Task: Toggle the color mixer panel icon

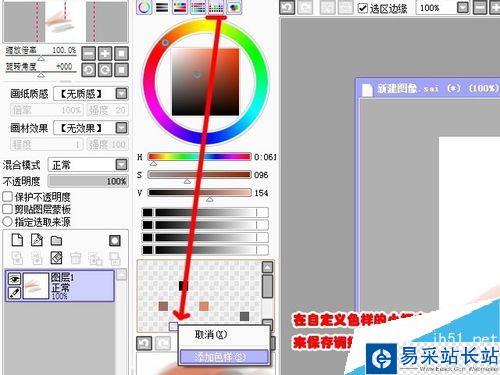Action: pyautogui.click(x=198, y=7)
